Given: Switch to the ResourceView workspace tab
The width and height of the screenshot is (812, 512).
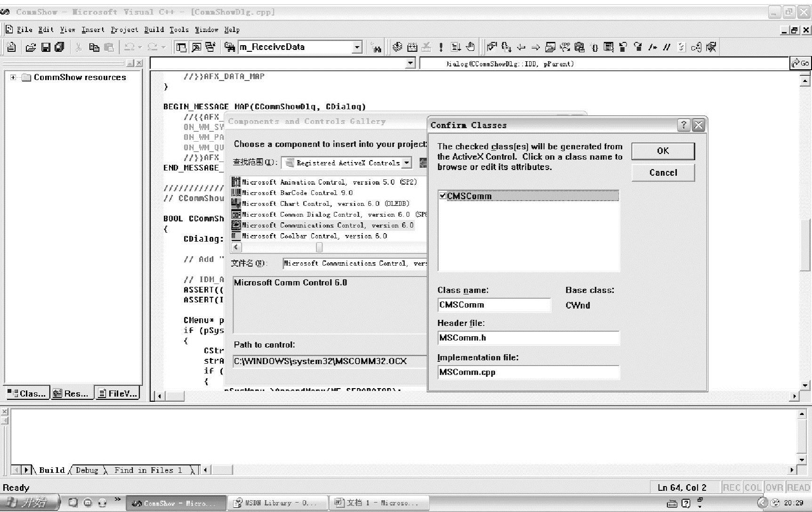Looking at the screenshot, I should coord(71,393).
